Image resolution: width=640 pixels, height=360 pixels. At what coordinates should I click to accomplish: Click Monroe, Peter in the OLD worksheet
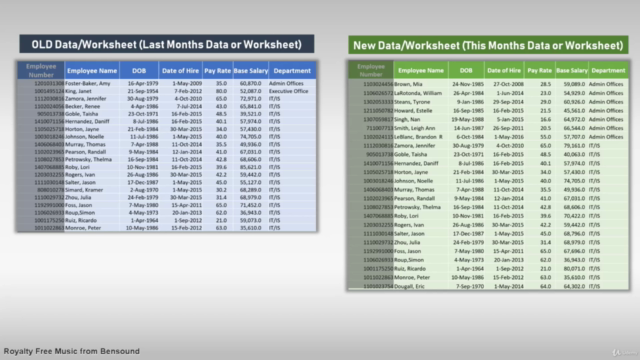pos(83,228)
